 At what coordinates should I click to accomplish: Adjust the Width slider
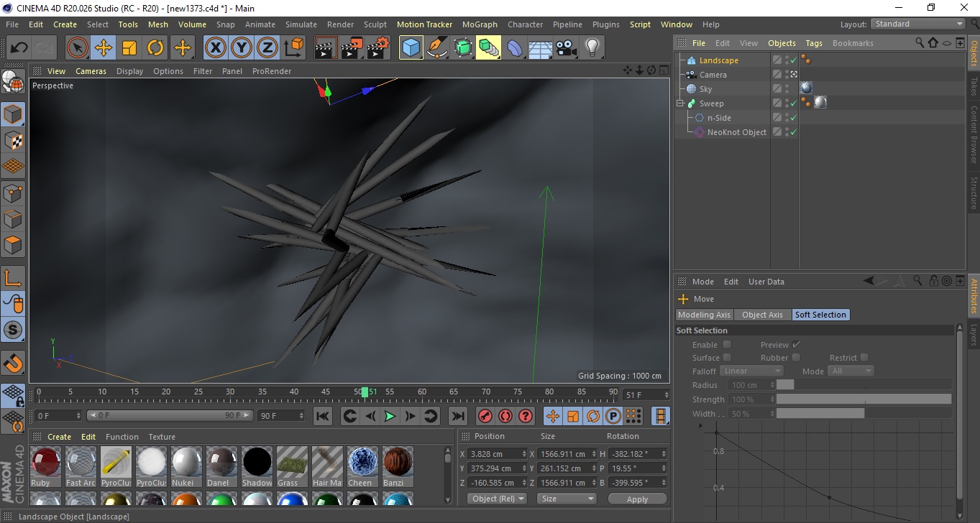point(864,414)
